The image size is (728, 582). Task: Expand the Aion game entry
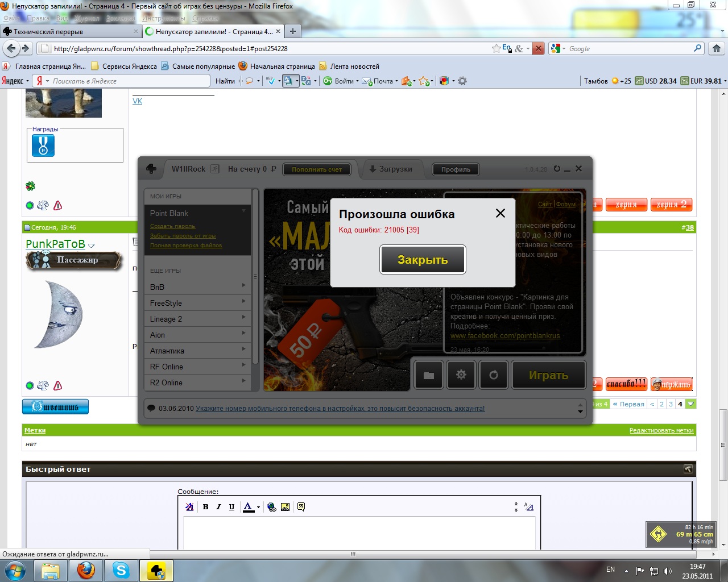tap(197, 335)
